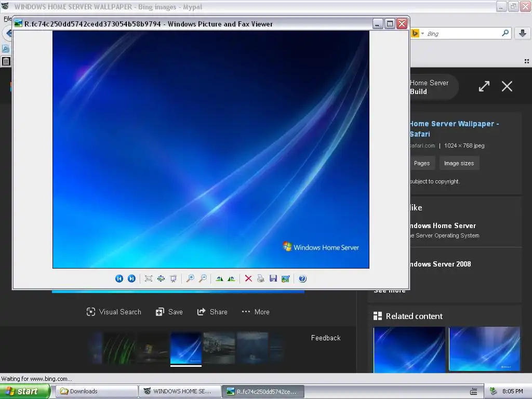Screen dimensions: 532x399
Task: Click the Feedback link
Action: tap(326, 338)
